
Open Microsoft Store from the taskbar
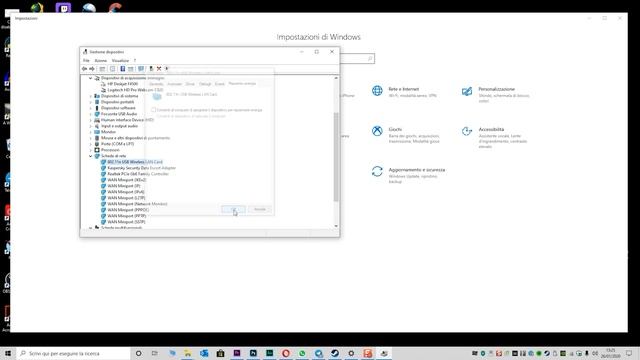coord(220,353)
